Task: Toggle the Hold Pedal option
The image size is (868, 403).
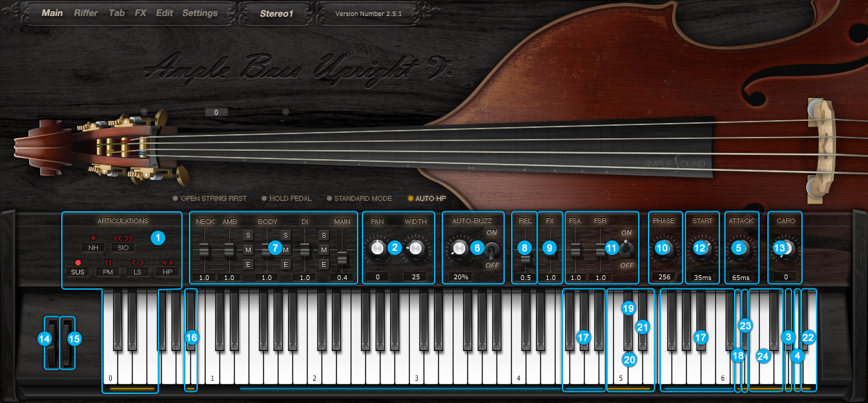Action: (x=287, y=199)
